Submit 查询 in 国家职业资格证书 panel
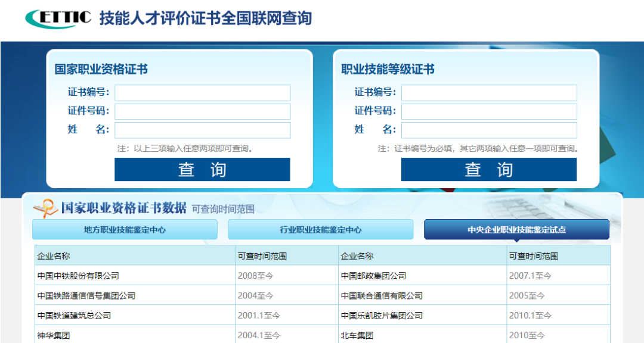644x343 pixels. [x=202, y=170]
